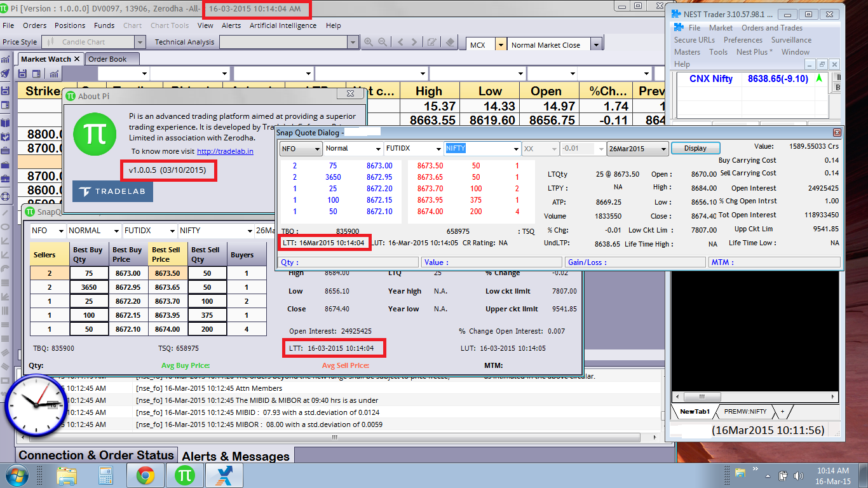Click the NEST puzzle piece menu icon

679,27
